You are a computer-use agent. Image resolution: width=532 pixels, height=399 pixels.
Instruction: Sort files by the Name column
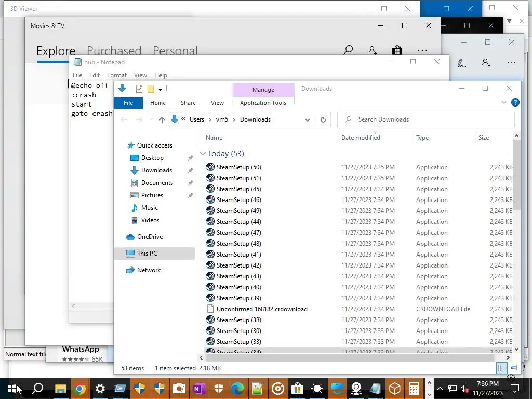pos(214,137)
